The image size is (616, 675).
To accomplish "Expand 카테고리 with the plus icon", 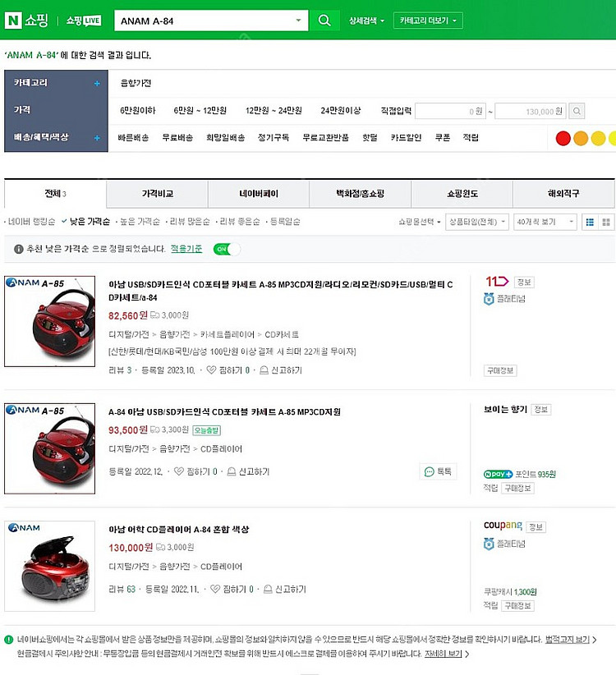I will [x=97, y=84].
